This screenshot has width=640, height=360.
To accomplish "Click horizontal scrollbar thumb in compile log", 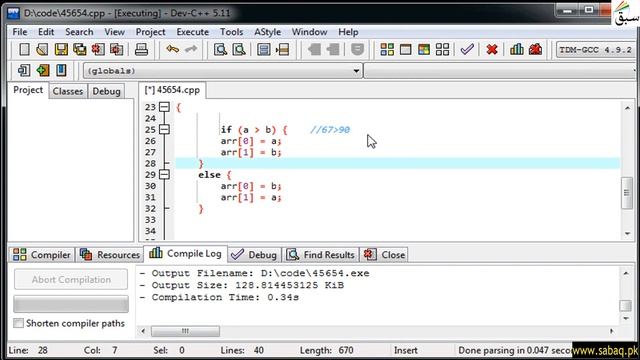I will (185, 331).
